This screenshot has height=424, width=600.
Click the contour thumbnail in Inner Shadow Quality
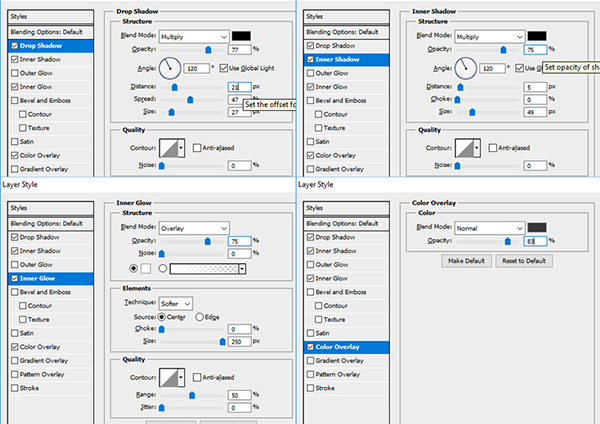coord(469,148)
